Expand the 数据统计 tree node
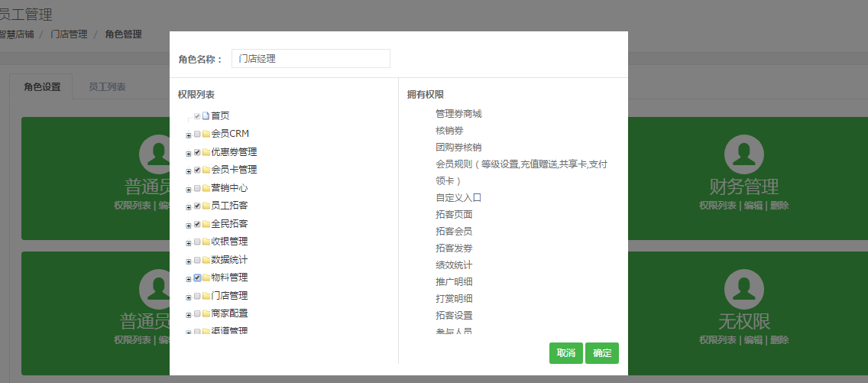 189,261
